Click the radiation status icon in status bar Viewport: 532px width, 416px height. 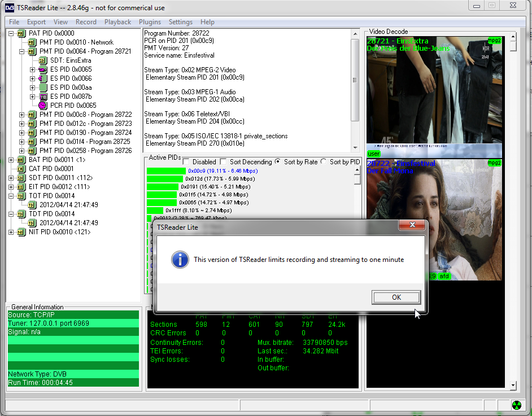516,405
